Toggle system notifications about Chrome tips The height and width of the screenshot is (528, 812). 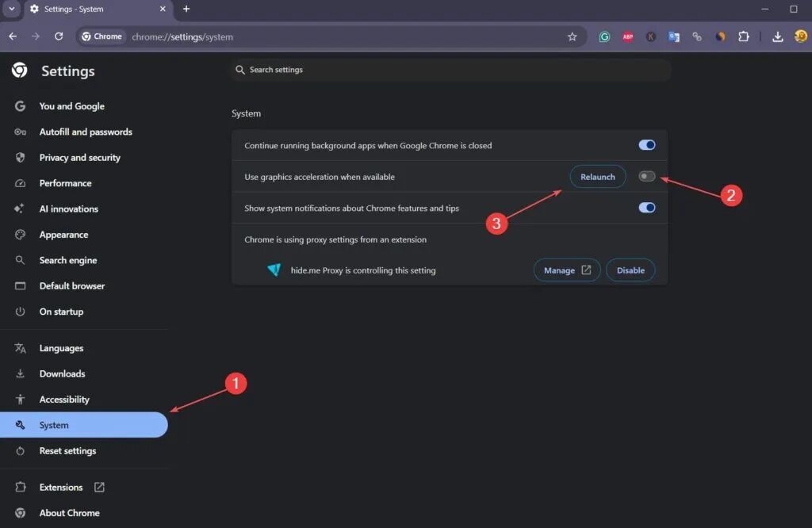tap(647, 208)
